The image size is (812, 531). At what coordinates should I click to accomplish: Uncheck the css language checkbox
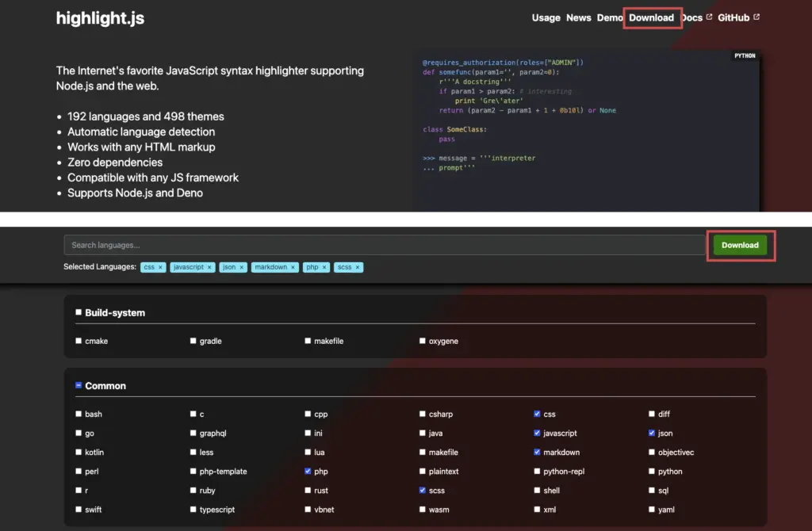point(537,414)
